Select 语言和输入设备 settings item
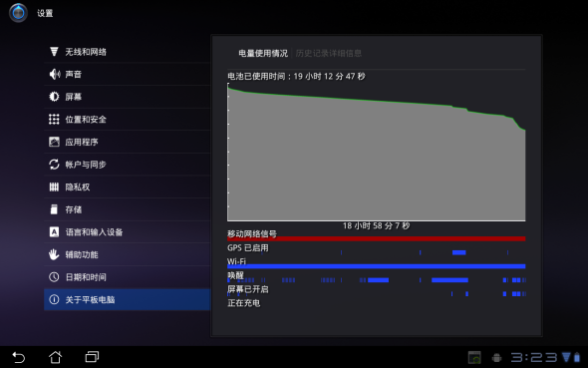The image size is (588, 368). (x=127, y=231)
